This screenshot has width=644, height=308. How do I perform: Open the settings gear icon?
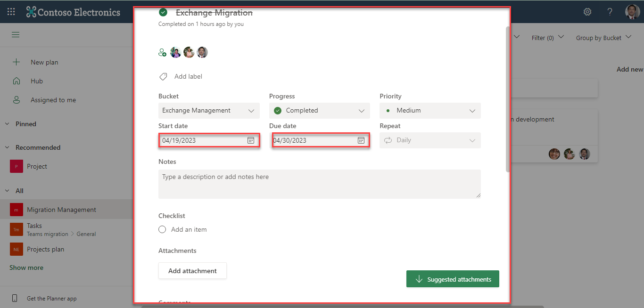[x=587, y=12]
